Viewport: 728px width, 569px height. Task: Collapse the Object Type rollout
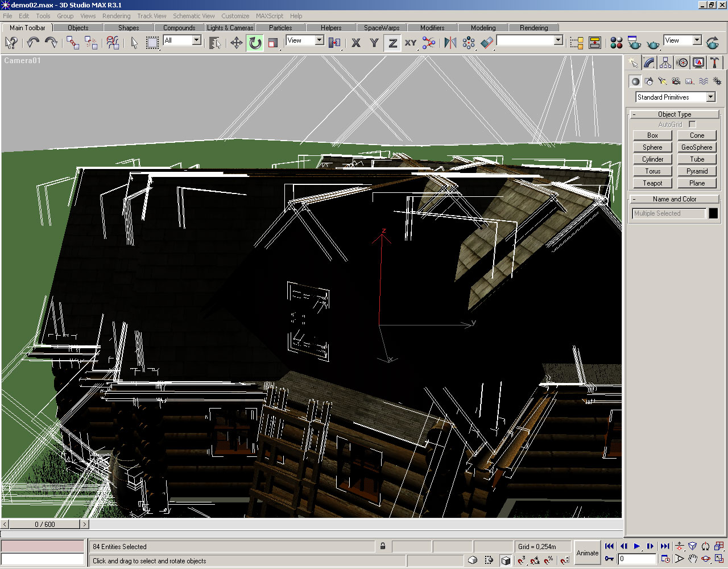tap(675, 114)
